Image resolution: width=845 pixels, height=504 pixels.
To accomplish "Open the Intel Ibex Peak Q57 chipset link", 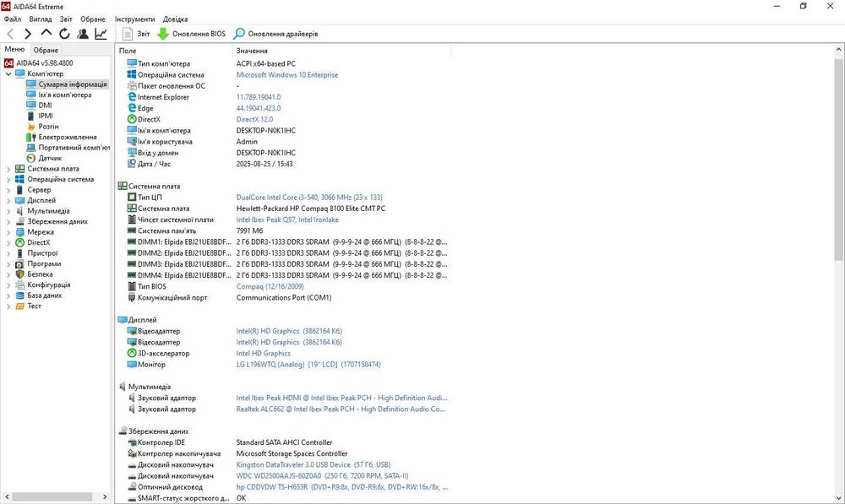I will [x=287, y=219].
